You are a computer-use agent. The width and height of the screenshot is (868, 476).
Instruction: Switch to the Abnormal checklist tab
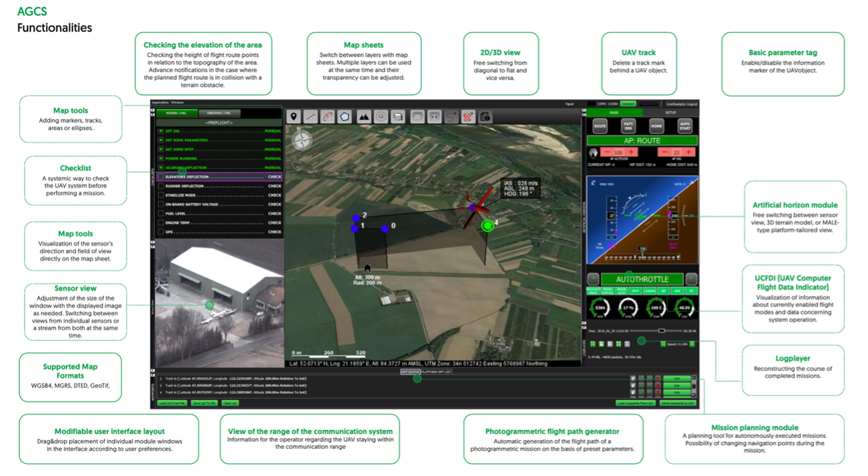pos(219,113)
